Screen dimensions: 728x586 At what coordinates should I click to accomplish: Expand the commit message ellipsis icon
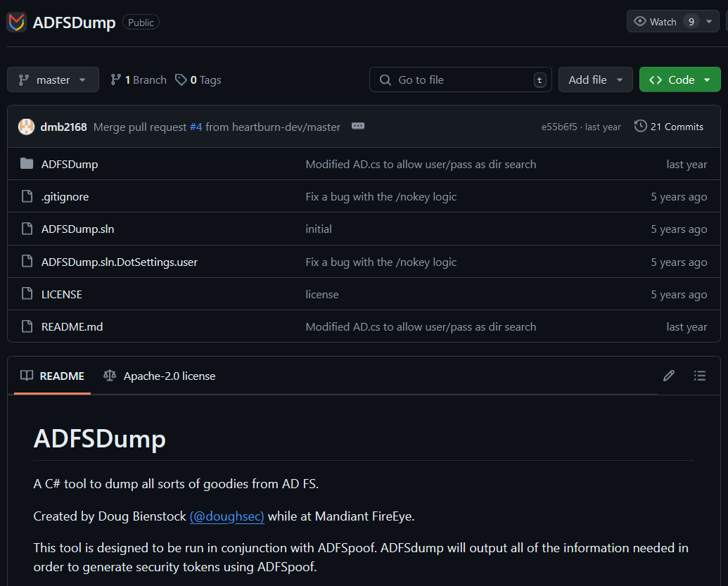[x=358, y=127]
